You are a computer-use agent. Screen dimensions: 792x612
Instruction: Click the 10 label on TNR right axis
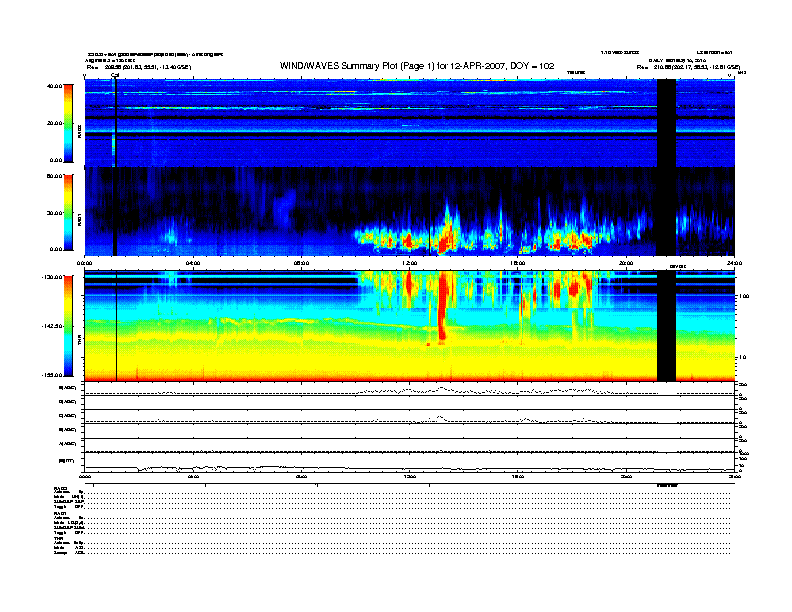point(743,357)
